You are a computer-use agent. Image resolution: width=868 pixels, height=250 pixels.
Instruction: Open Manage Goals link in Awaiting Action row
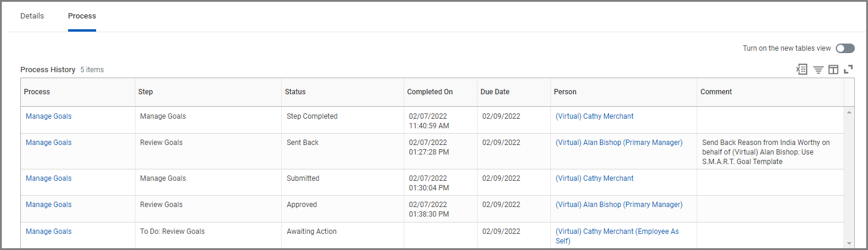click(48, 232)
